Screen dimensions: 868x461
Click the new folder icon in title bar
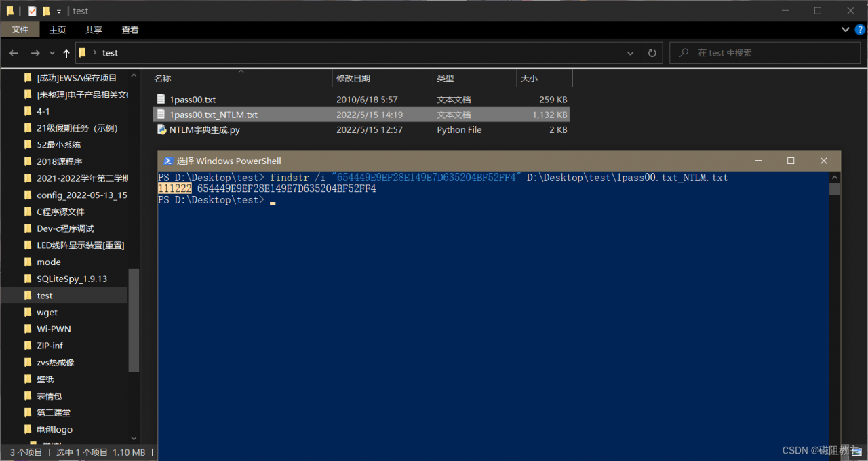coord(46,11)
